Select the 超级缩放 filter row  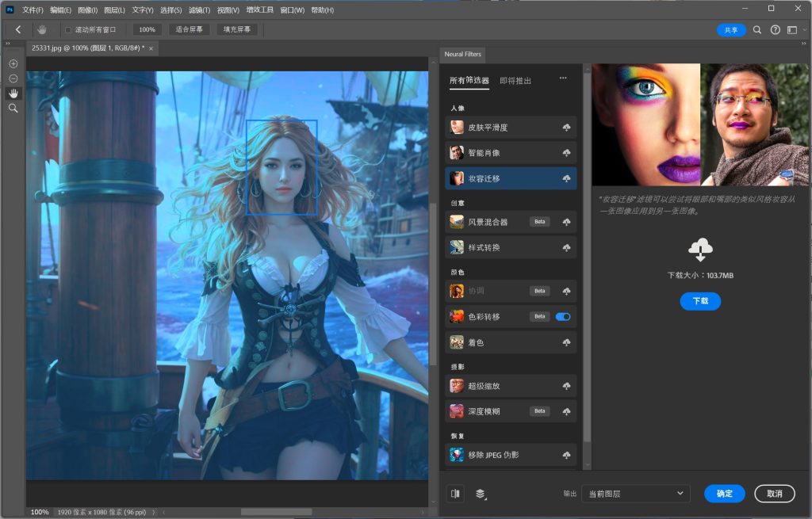[x=511, y=386]
